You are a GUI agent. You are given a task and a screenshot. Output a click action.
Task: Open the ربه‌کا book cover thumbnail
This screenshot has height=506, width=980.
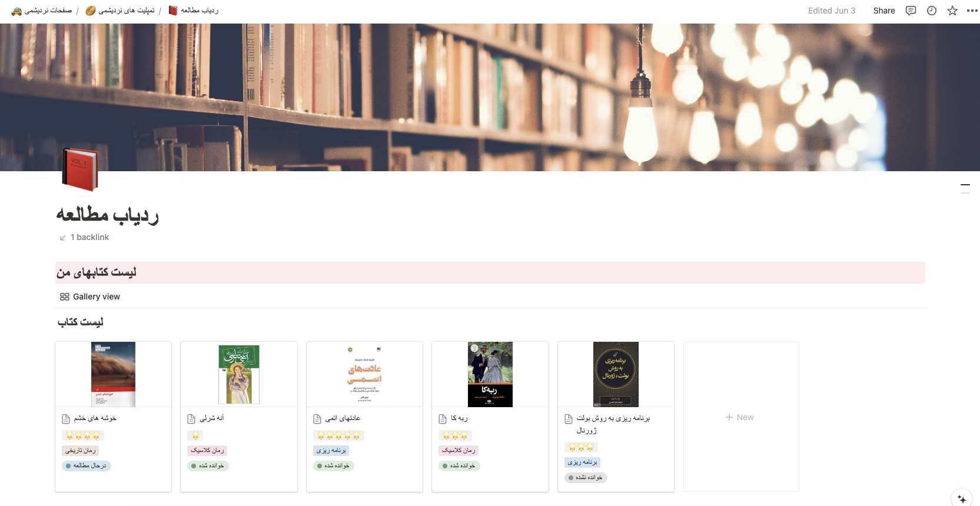tap(490, 374)
